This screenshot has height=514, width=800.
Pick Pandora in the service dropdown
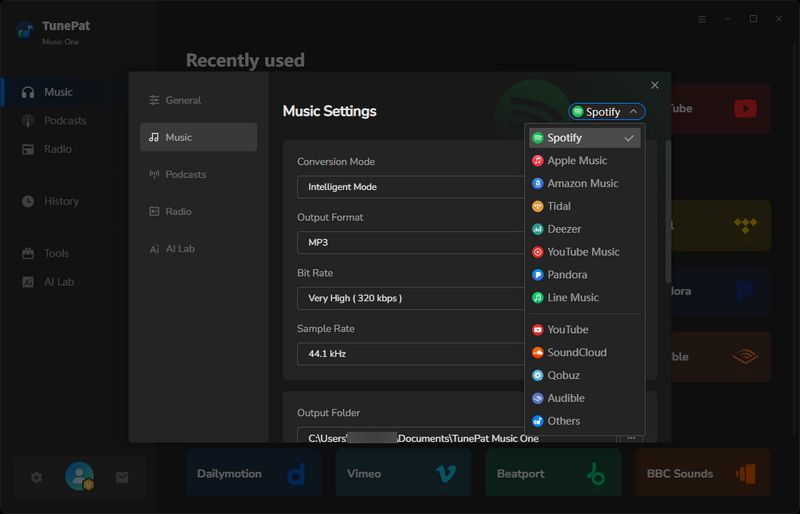coord(584,275)
